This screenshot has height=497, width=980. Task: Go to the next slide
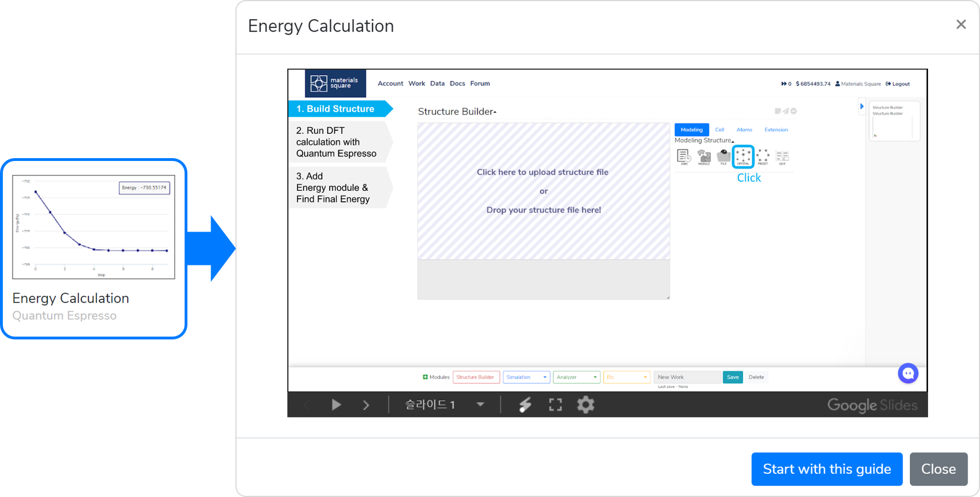coord(366,404)
